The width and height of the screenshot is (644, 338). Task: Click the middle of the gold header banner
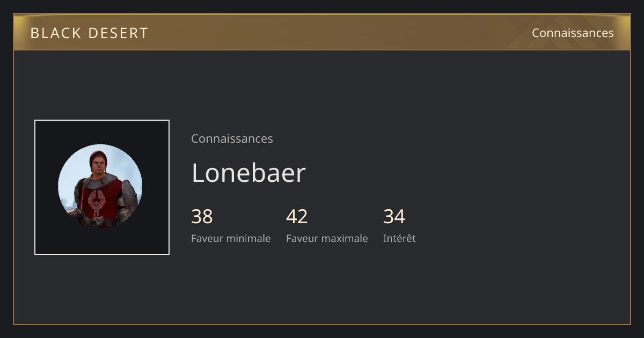tap(322, 32)
